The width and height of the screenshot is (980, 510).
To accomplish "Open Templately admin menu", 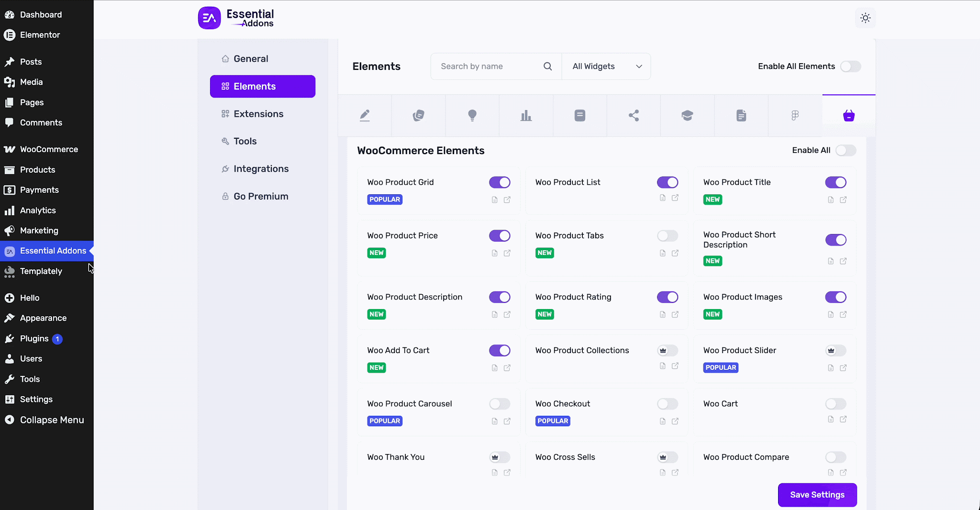I will [x=47, y=271].
